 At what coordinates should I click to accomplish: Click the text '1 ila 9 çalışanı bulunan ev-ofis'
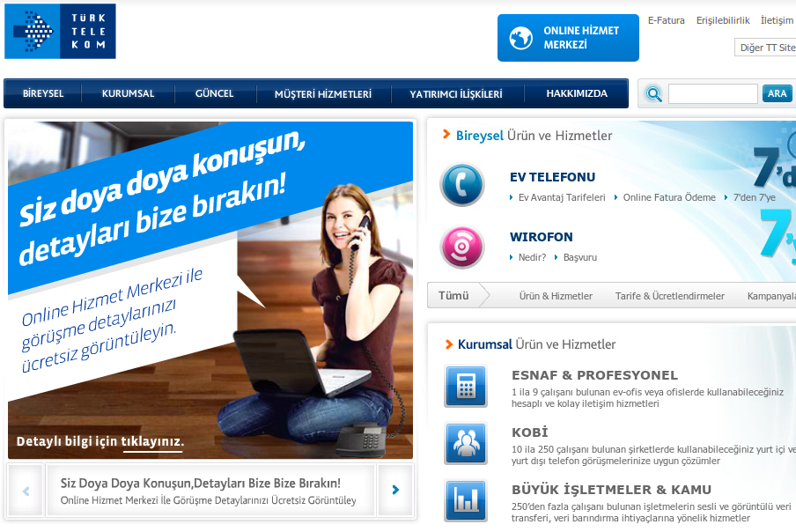tap(647, 398)
